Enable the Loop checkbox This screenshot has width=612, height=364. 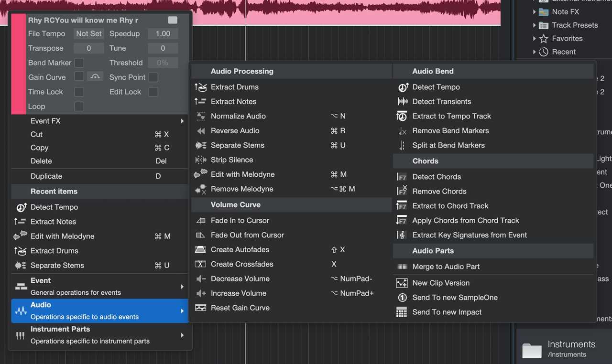79,106
